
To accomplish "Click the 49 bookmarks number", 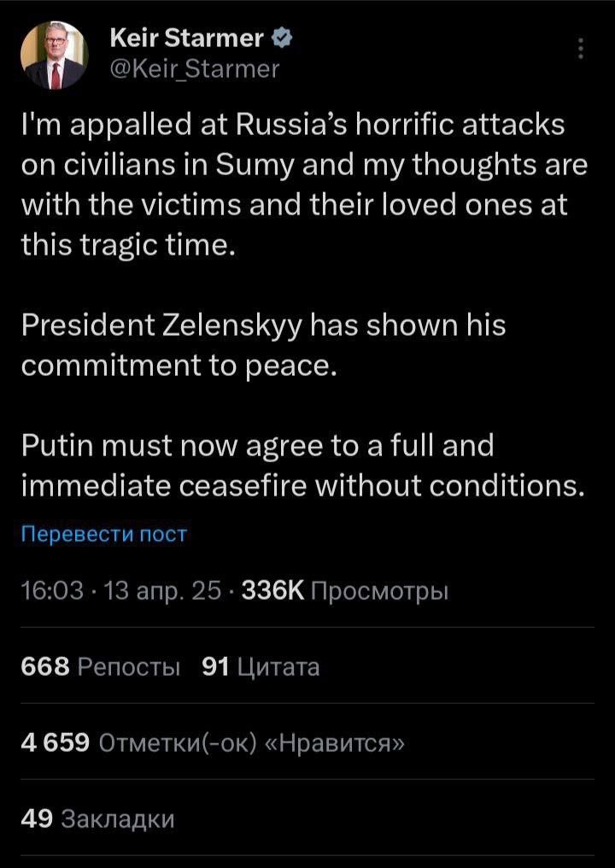I will point(37,818).
